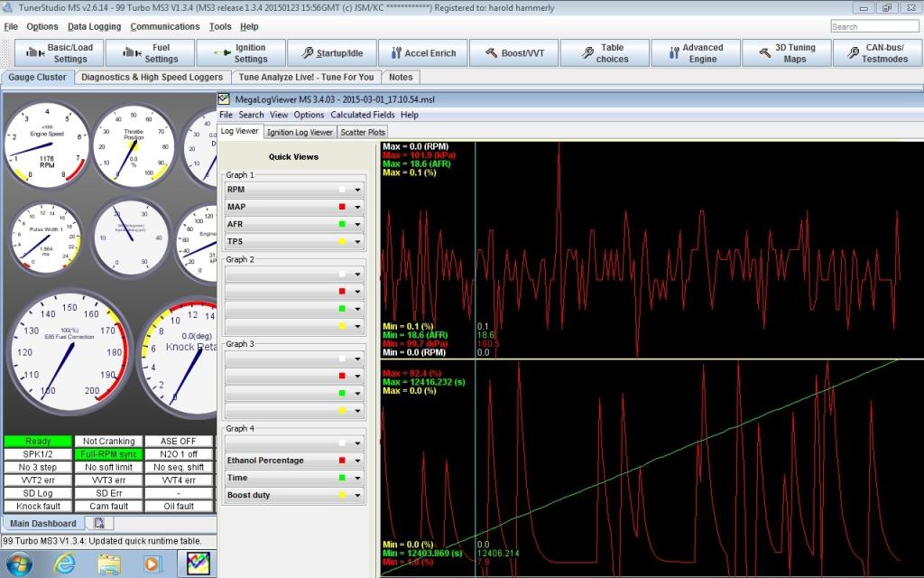
Task: Click the red color swatch for MAP
Action: click(343, 208)
